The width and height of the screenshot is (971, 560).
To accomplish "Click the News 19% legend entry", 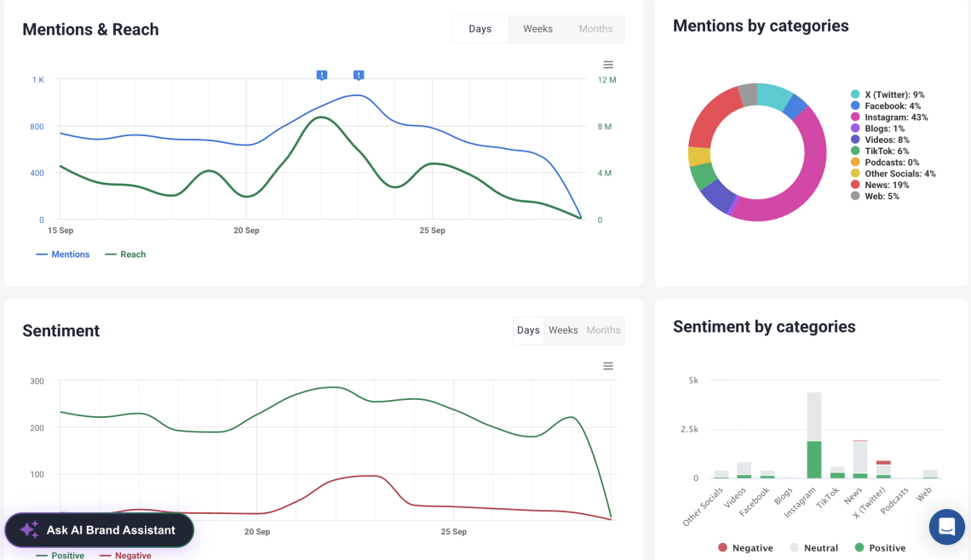I will coord(887,185).
